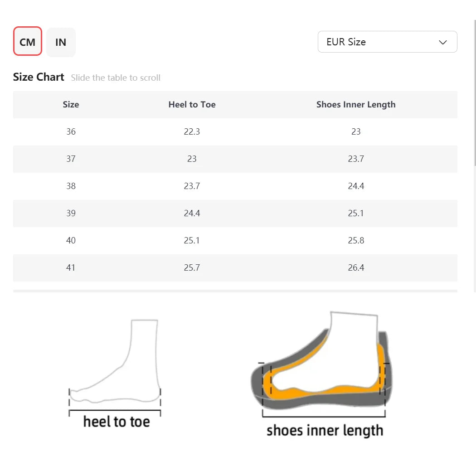
Task: Click the Size Chart heading
Action: [39, 77]
